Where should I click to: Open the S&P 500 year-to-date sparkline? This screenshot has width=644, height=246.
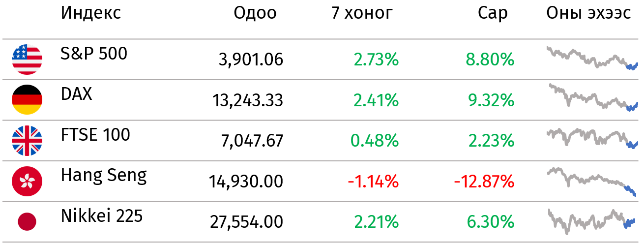pyautogui.click(x=592, y=58)
